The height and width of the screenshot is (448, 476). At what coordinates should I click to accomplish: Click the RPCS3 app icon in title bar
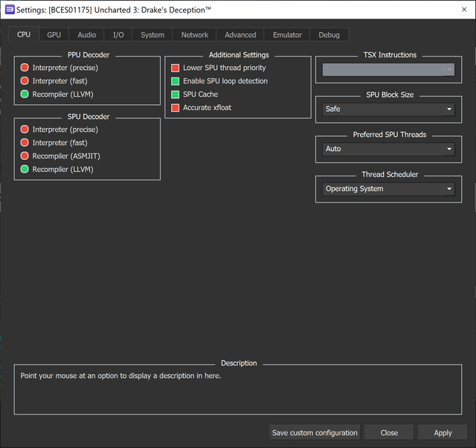tap(10, 10)
